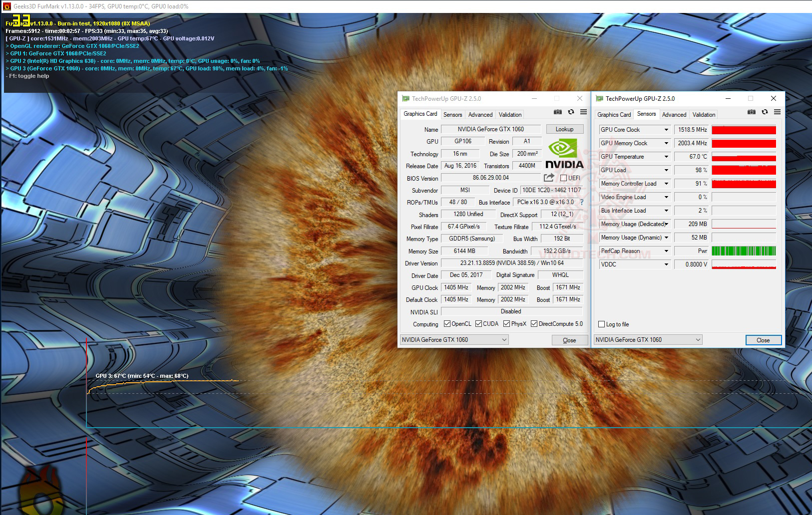Click the screenshot camera icon in left GPU-Z window
This screenshot has height=515, width=812.
click(558, 112)
